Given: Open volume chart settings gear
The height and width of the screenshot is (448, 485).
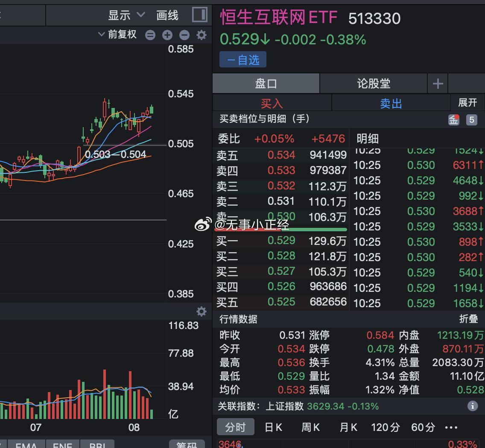Looking at the screenshot, I should coord(202,311).
